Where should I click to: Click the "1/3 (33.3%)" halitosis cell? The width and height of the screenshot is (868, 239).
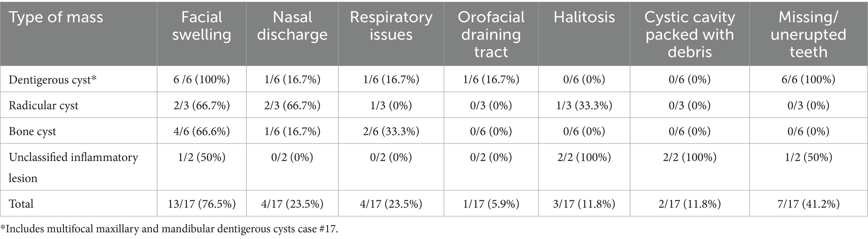pyautogui.click(x=584, y=105)
